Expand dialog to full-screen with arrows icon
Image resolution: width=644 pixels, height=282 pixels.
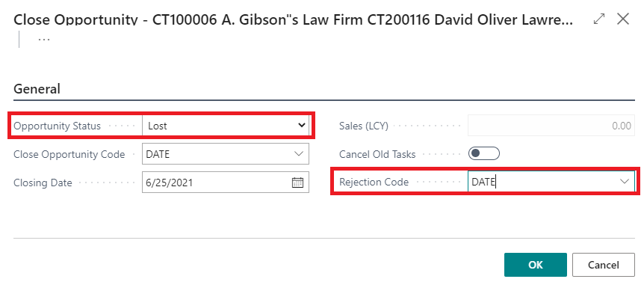coord(599,19)
